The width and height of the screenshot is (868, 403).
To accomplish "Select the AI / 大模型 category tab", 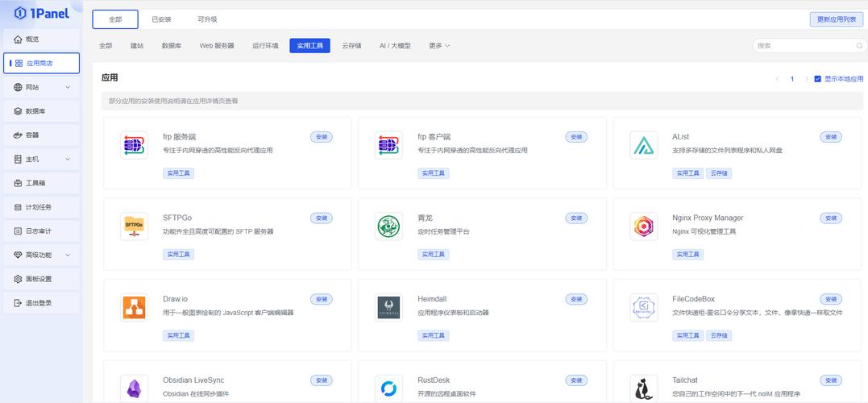I will point(395,46).
